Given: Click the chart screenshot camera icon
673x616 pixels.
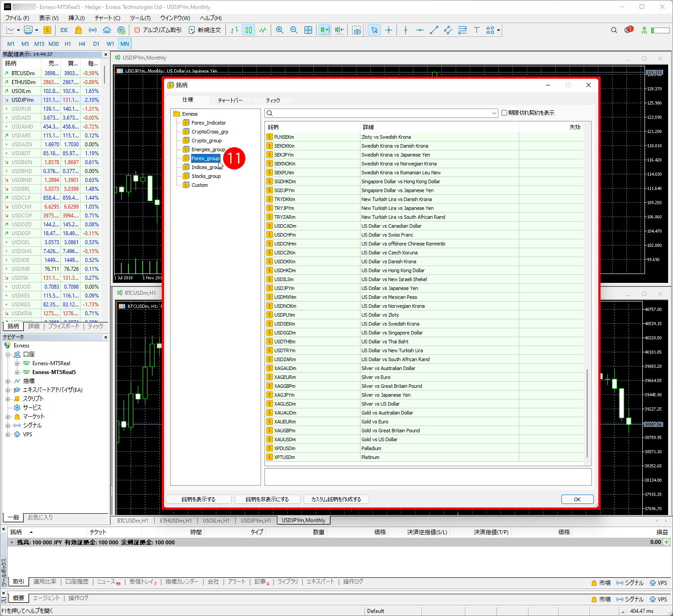Looking at the screenshot, I should (357, 30).
